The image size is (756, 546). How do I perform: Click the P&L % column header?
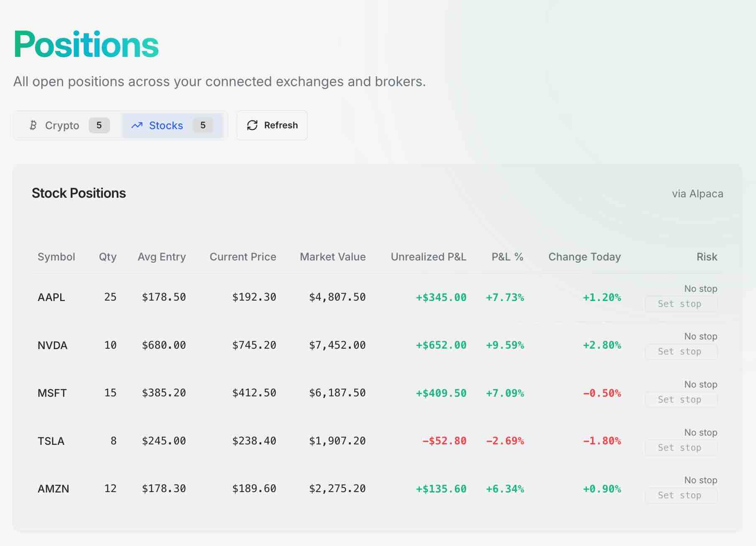pos(507,257)
